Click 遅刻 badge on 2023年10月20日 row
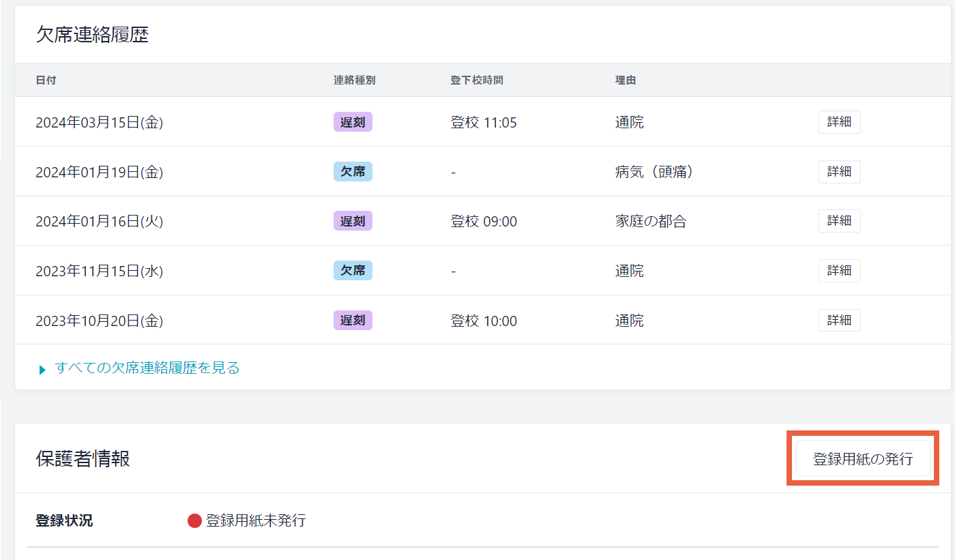Viewport: 955px width, 560px height. [353, 320]
